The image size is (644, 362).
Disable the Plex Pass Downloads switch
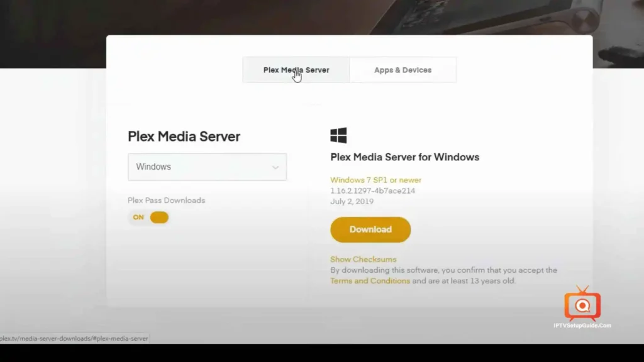149,217
